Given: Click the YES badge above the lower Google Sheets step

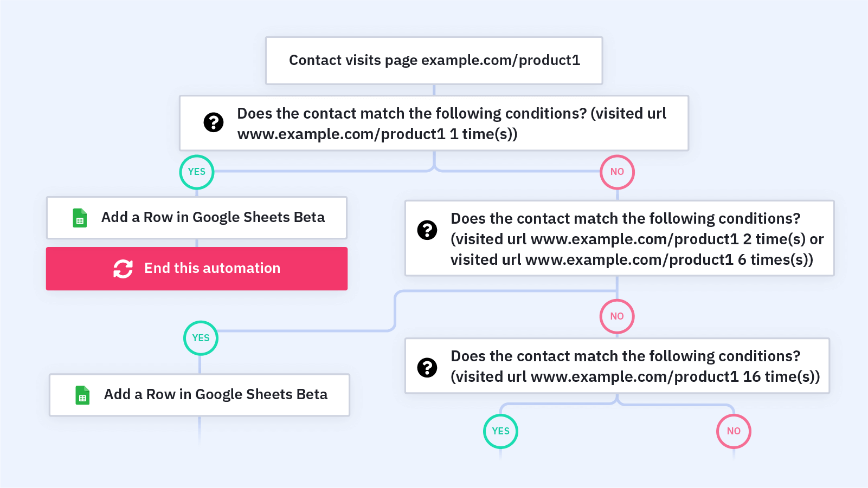Looking at the screenshot, I should pos(201,338).
